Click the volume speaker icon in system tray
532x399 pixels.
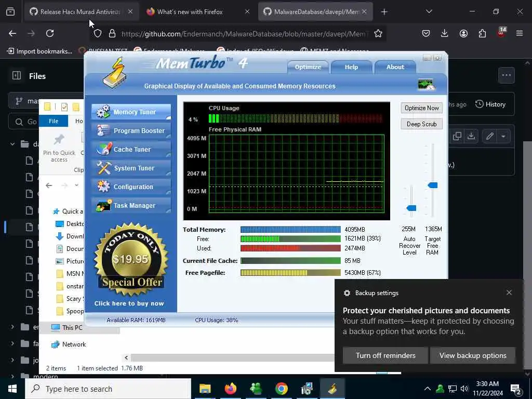tap(464, 389)
